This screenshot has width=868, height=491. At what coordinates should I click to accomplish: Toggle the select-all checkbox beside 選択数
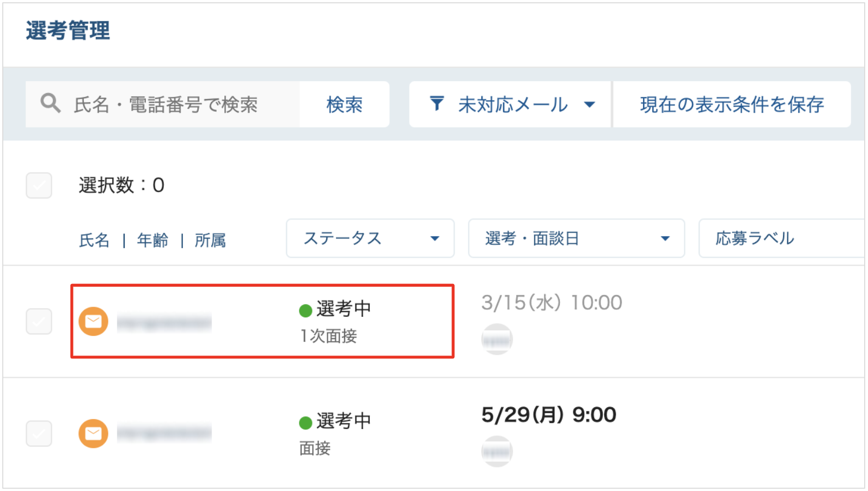tap(39, 186)
